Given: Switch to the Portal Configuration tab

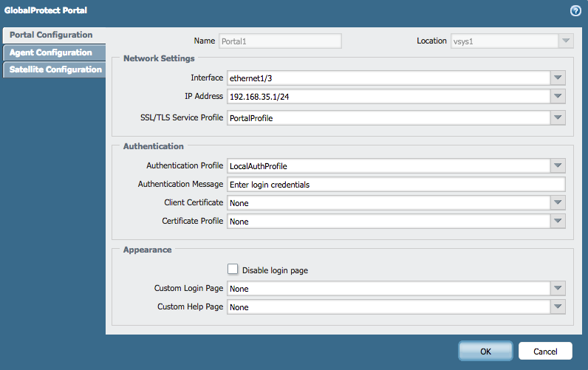Looking at the screenshot, I should point(52,35).
